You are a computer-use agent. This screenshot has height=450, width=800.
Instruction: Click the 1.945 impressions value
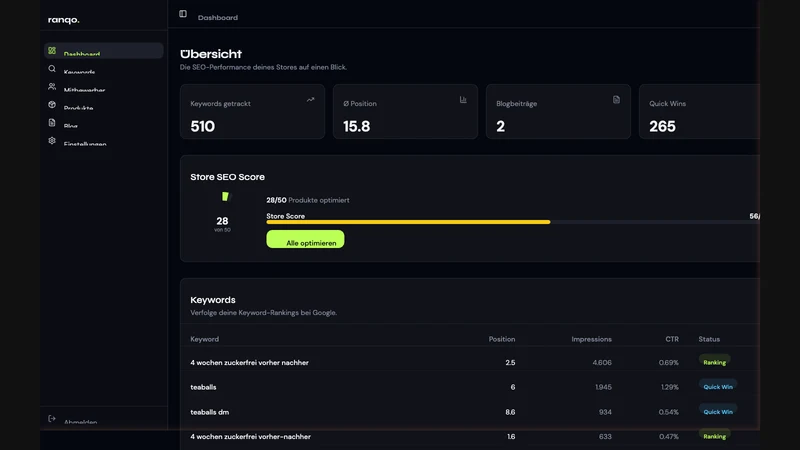tap(604, 387)
